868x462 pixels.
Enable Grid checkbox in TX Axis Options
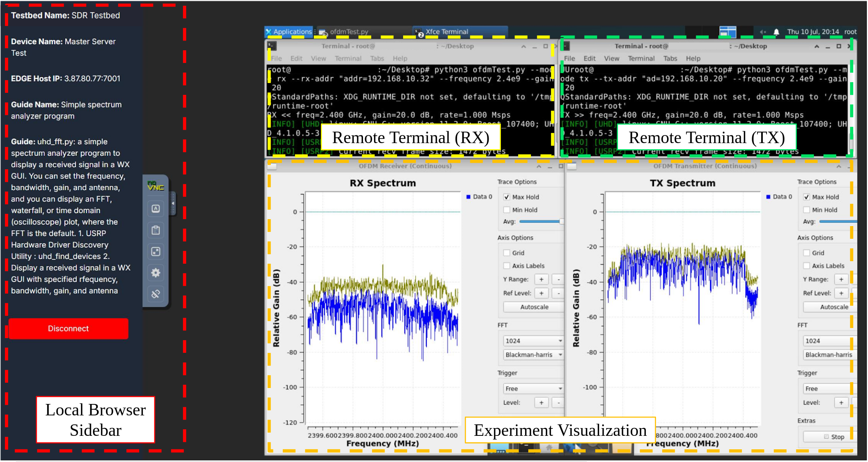click(807, 253)
